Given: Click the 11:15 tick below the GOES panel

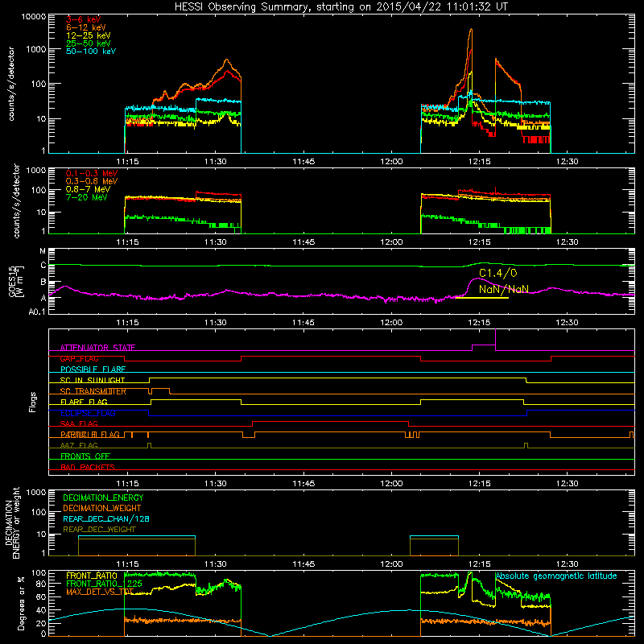Looking at the screenshot, I should click(127, 323).
